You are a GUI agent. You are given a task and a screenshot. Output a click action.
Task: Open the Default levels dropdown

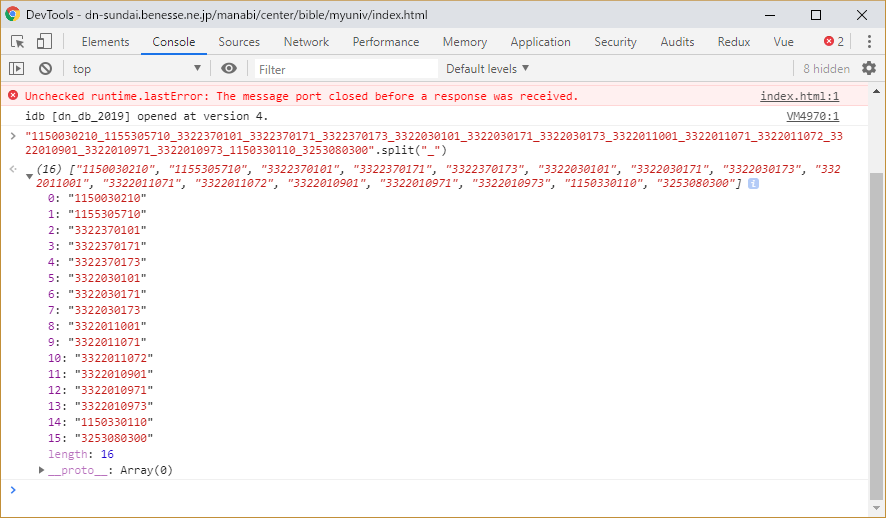click(x=487, y=69)
